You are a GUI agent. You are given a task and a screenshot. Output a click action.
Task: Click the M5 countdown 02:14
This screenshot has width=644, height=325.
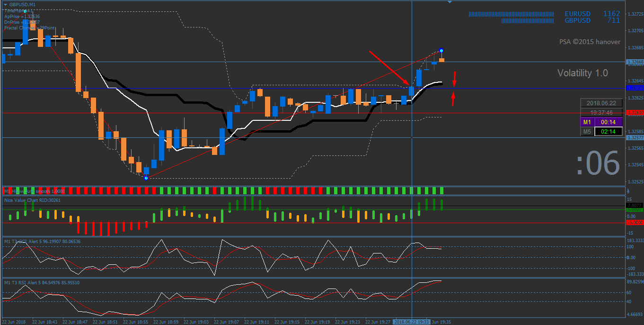(608, 131)
